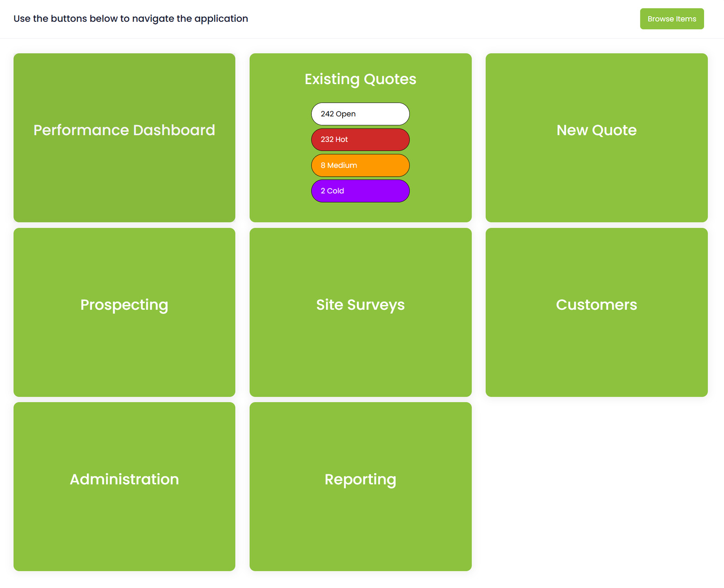Click the "Customers" title text
The image size is (724, 588).
(x=596, y=305)
